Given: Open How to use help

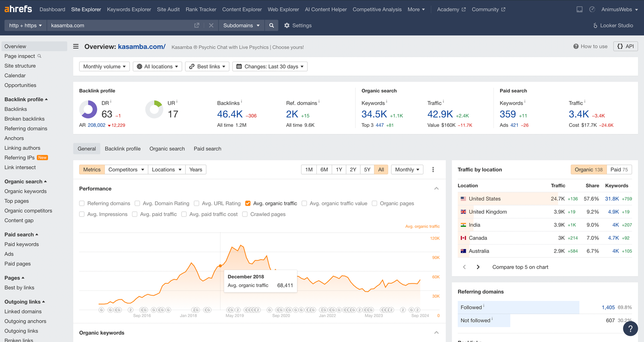Looking at the screenshot, I should pyautogui.click(x=590, y=46).
